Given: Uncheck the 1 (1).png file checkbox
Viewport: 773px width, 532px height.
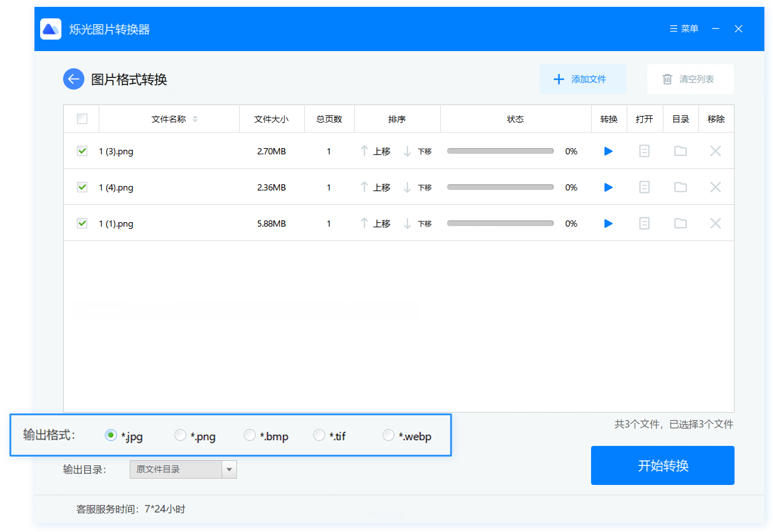Looking at the screenshot, I should pyautogui.click(x=82, y=223).
